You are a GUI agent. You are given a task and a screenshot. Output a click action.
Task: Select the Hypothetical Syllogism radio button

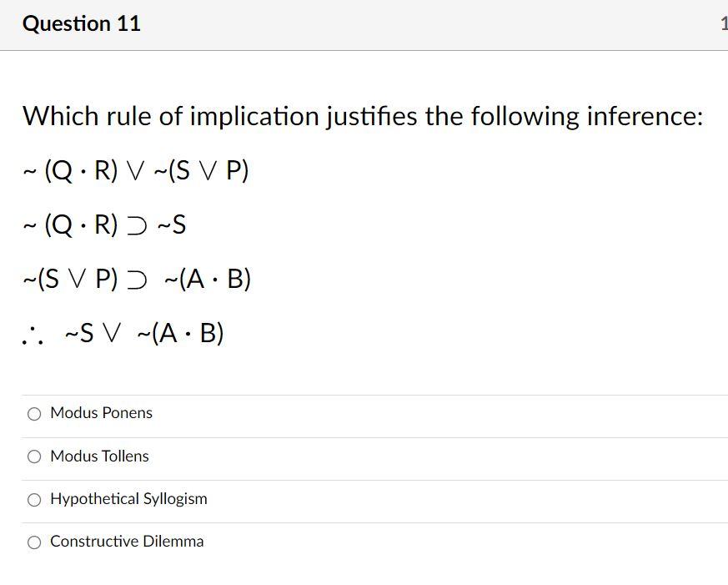(34, 498)
